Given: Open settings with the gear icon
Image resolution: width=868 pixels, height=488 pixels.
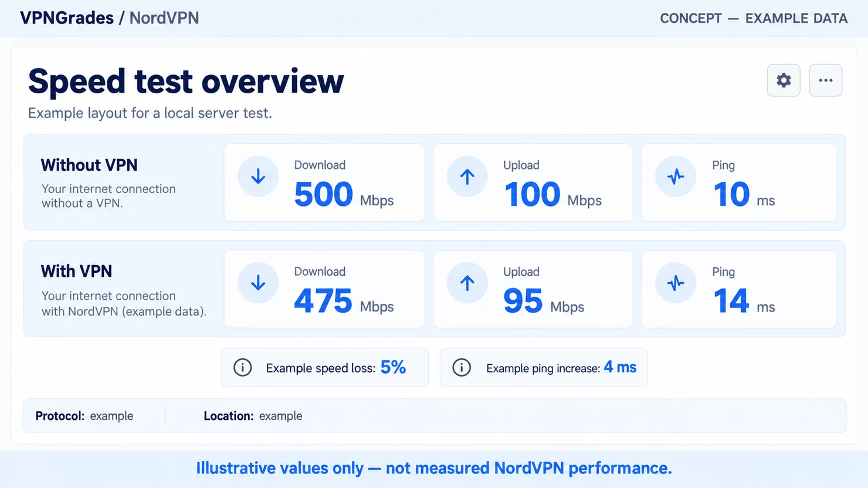Looking at the screenshot, I should (x=784, y=80).
